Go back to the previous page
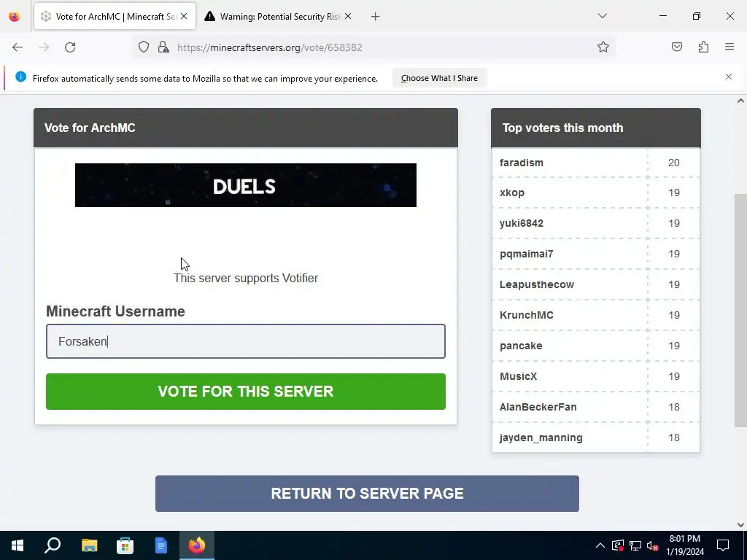 coord(18,47)
